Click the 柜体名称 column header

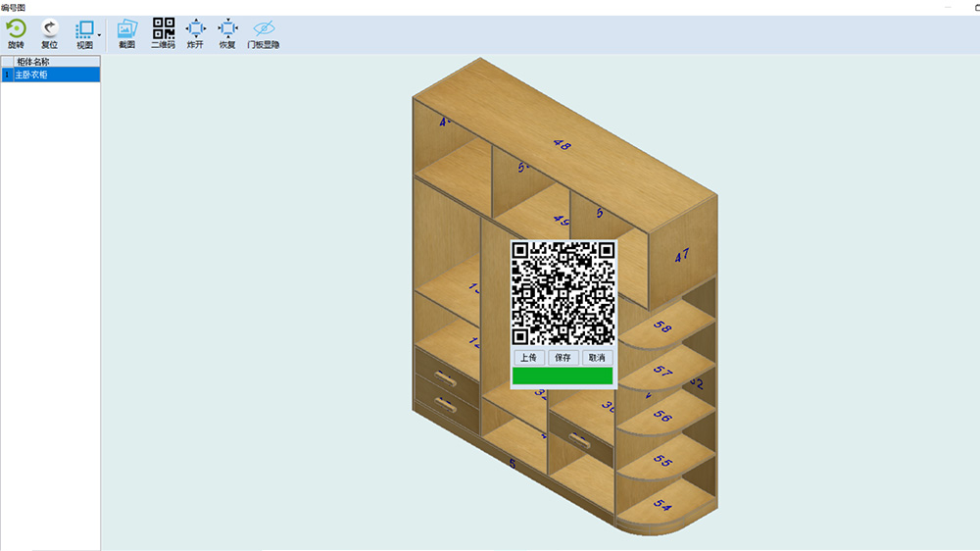coord(56,62)
